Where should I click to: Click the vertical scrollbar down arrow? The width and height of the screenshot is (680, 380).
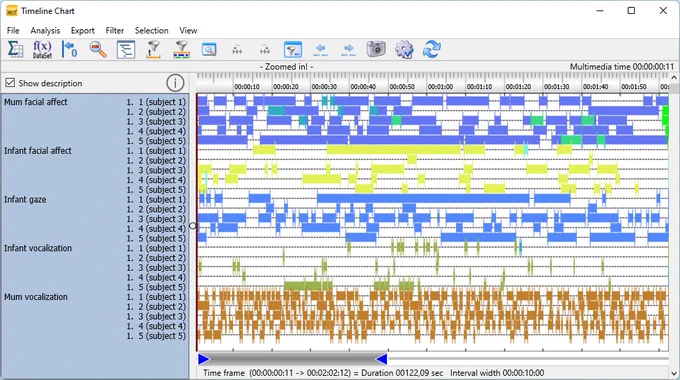click(673, 373)
